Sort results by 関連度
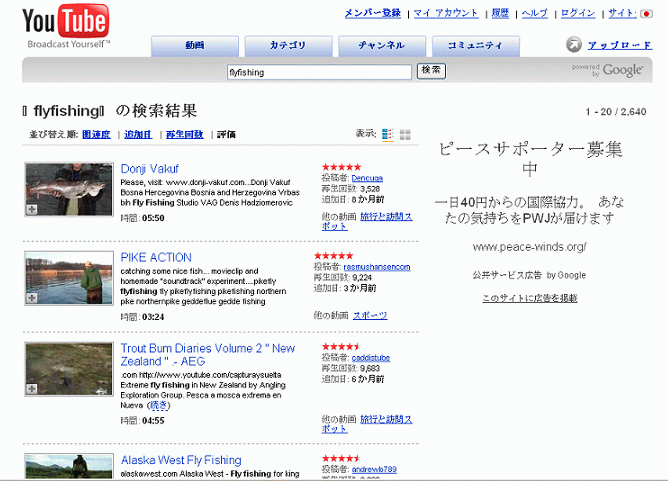The height and width of the screenshot is (481, 668). 96,135
